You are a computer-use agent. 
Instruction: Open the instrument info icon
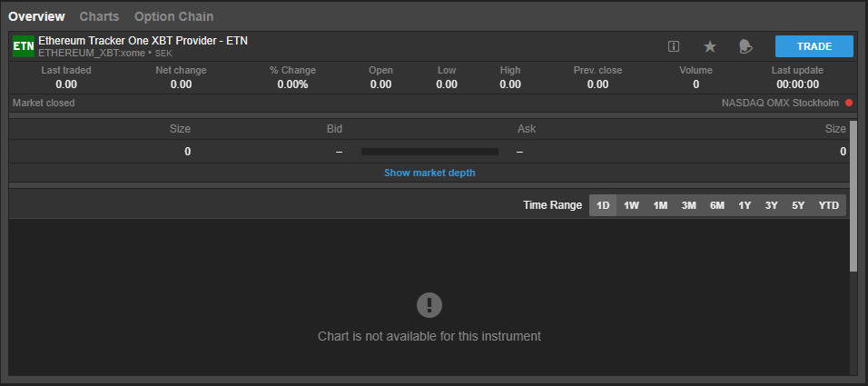pos(674,46)
